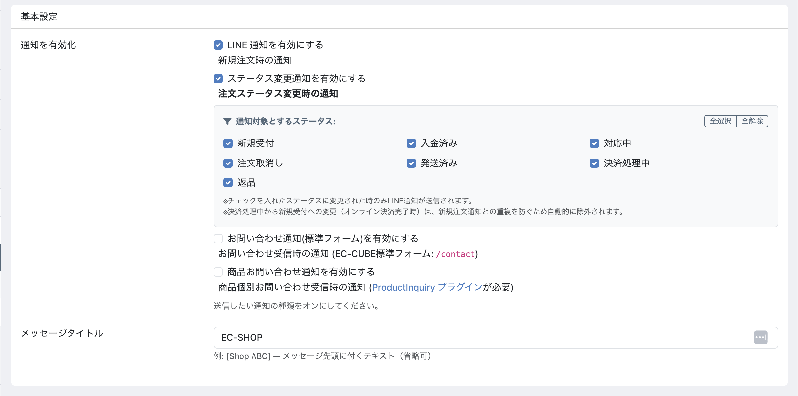Image resolution: width=798 pixels, height=396 pixels.
Task: Click the メッセージタイトル input containing EC-SHOP
Action: [x=496, y=337]
